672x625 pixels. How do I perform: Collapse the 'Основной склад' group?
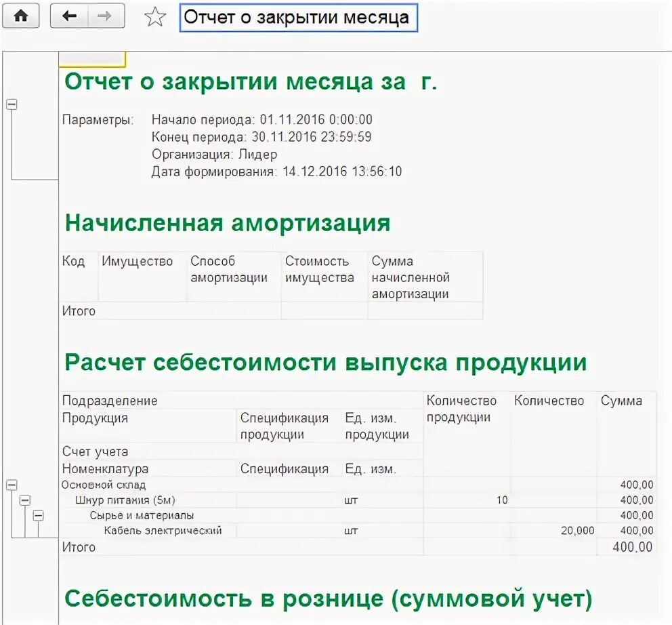12,485
